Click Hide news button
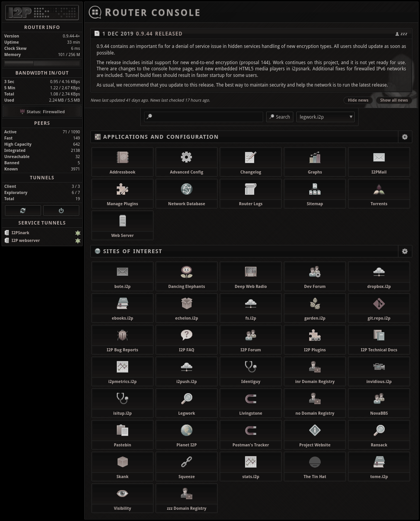Image resolution: width=420 pixels, height=521 pixels. (358, 100)
